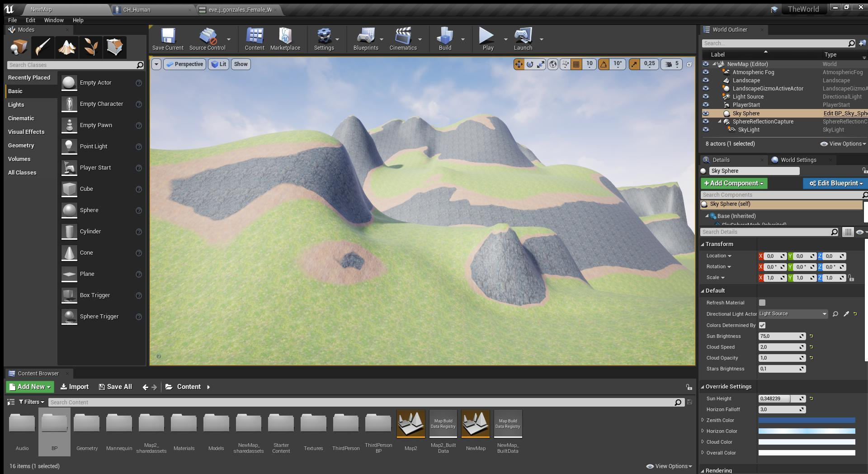Select the Paint mode brush icon
The image size is (868, 474).
pos(43,47)
